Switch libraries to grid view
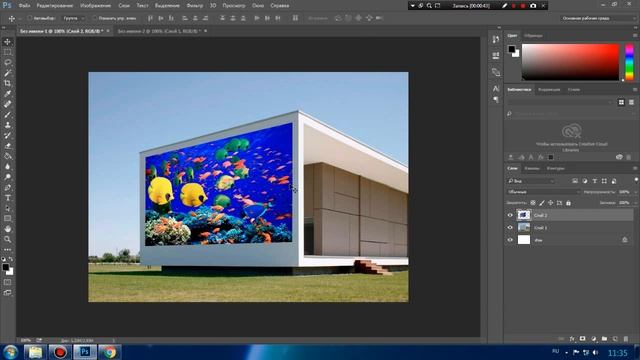The height and width of the screenshot is (360, 640). (621, 102)
